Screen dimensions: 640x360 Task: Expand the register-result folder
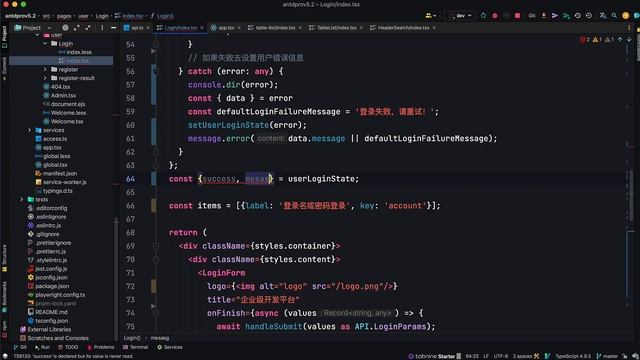coord(45,78)
